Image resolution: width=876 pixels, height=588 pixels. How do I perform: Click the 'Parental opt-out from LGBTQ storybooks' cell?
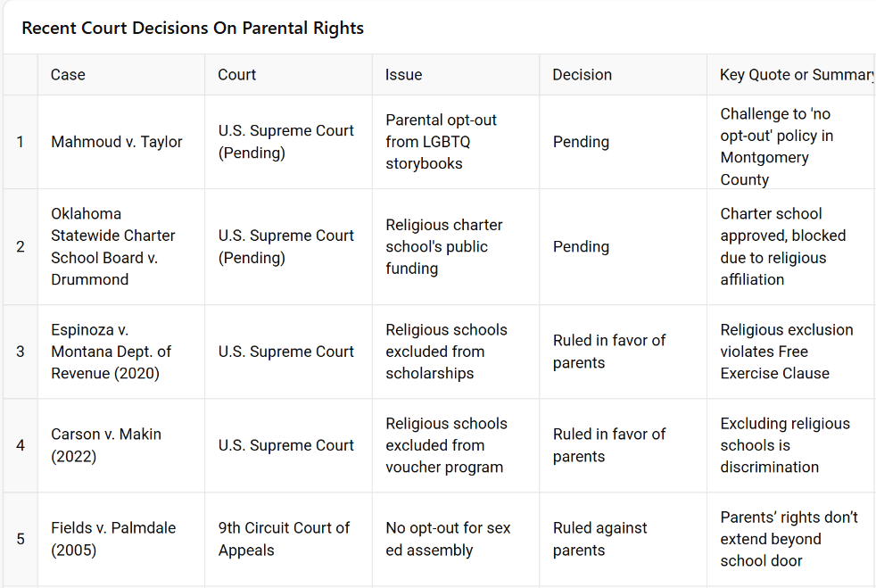pos(441,142)
